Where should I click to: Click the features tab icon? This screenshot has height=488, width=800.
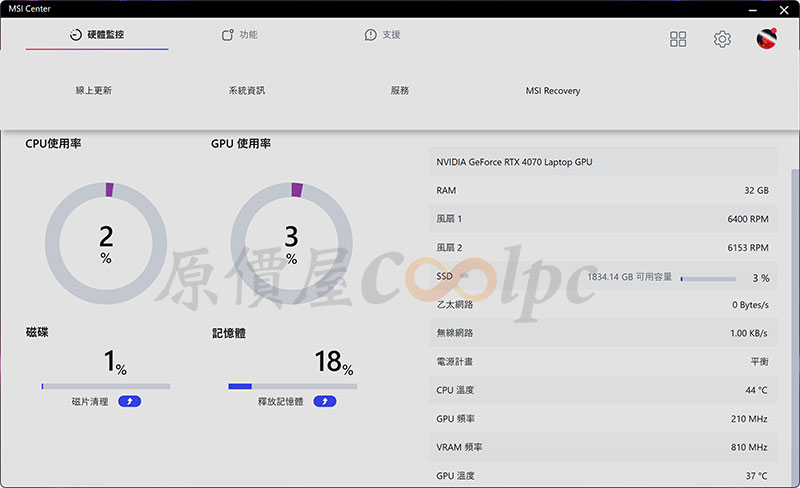pyautogui.click(x=228, y=35)
